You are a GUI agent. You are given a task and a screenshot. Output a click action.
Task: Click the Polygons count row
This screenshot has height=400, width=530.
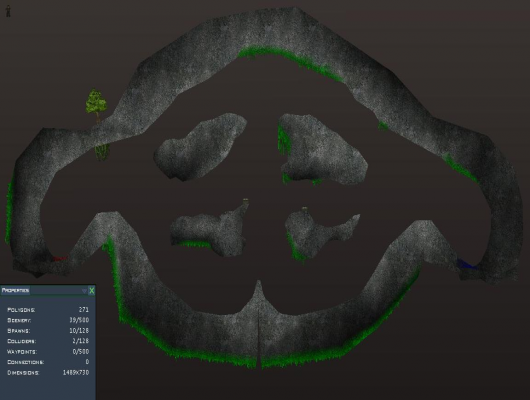point(48,310)
